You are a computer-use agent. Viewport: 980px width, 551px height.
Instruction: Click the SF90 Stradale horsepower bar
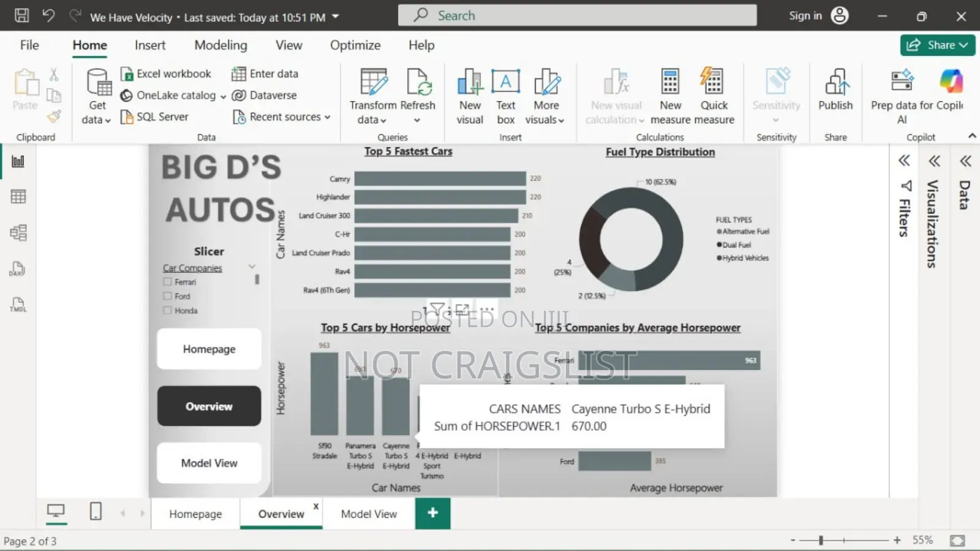pos(324,394)
